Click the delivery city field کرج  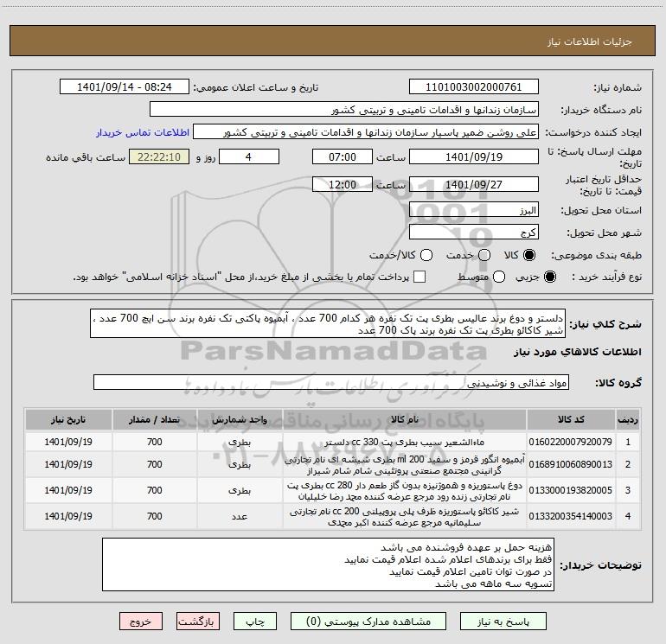click(474, 233)
